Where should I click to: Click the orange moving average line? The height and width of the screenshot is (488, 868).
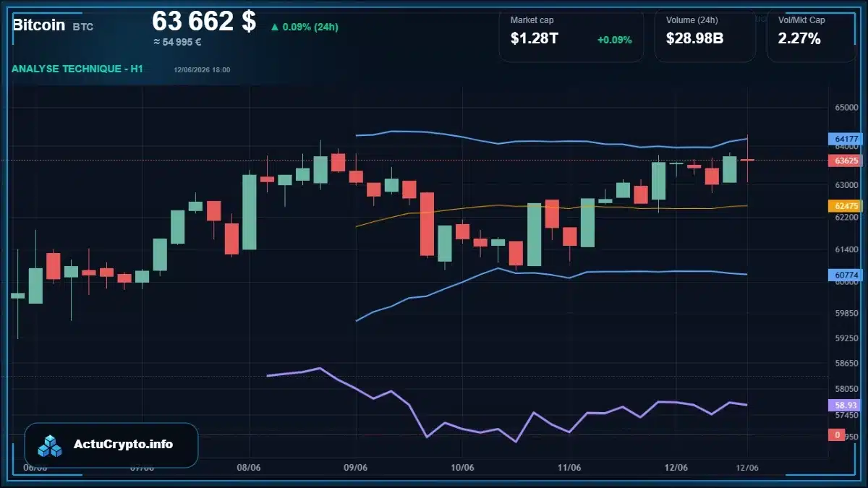tap(551, 207)
